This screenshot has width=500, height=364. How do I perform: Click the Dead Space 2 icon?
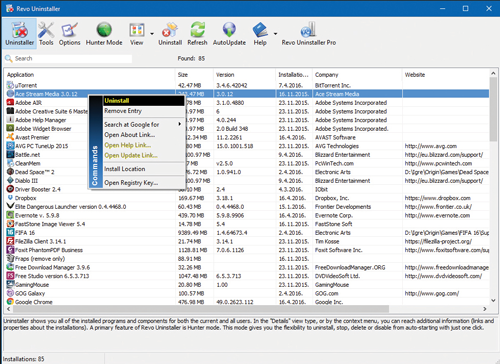(x=10, y=172)
